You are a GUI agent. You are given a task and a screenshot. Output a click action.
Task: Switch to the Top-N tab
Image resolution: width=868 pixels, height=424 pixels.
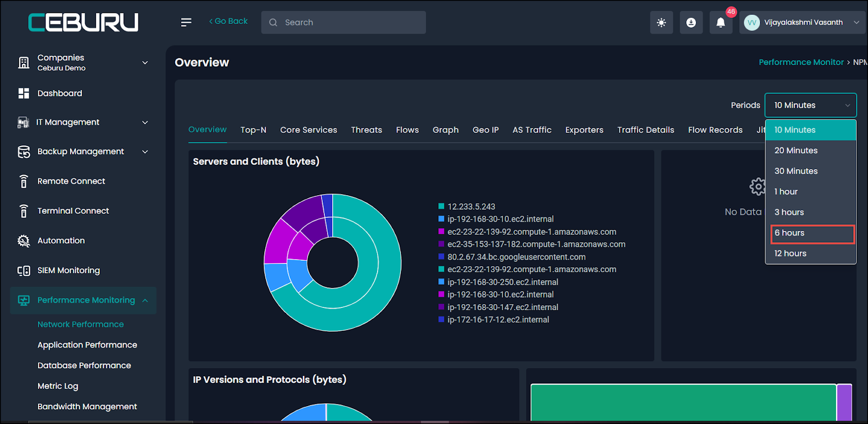click(x=253, y=130)
